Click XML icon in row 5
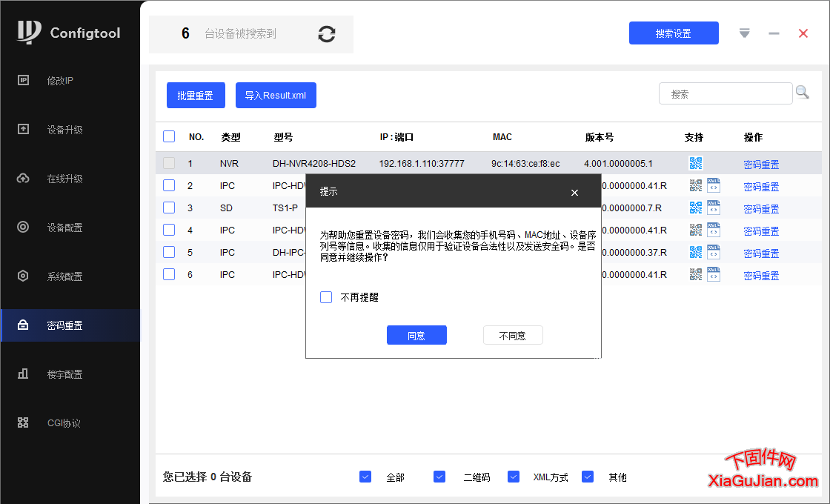The image size is (830, 504). [x=714, y=252]
